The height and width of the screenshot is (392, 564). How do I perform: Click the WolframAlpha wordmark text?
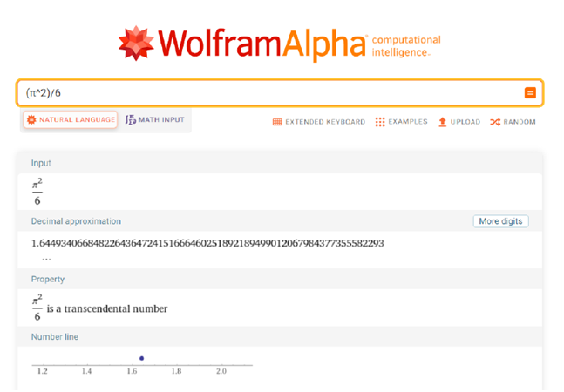tap(262, 44)
